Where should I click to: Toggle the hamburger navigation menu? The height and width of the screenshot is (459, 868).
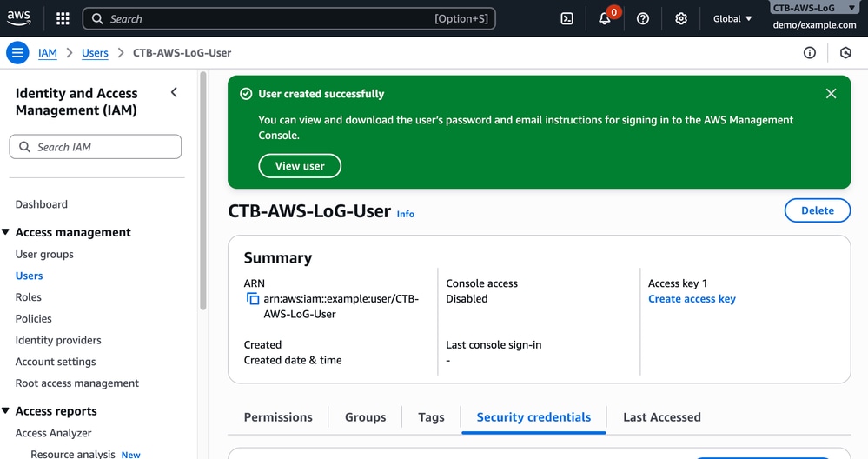(17, 53)
